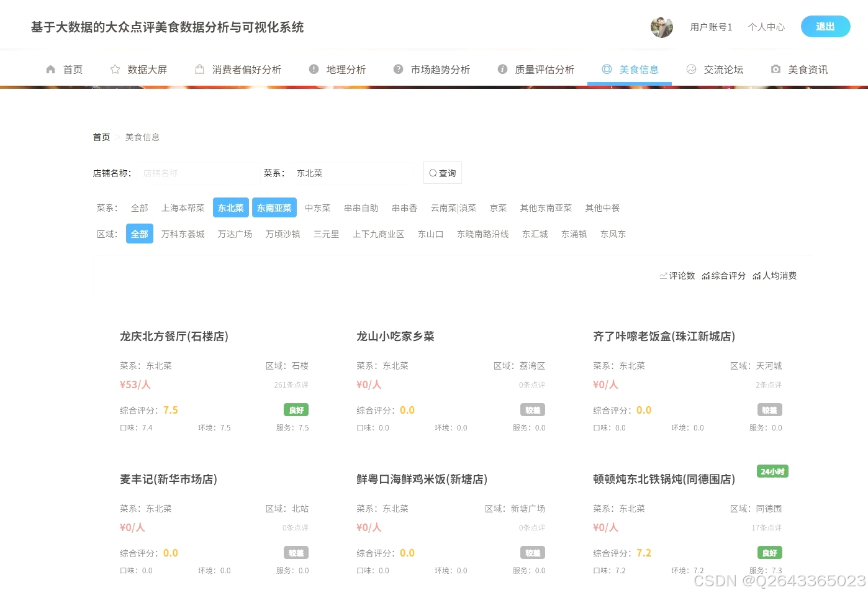Click the location icon for 地理分析
868x595 pixels.
click(315, 69)
